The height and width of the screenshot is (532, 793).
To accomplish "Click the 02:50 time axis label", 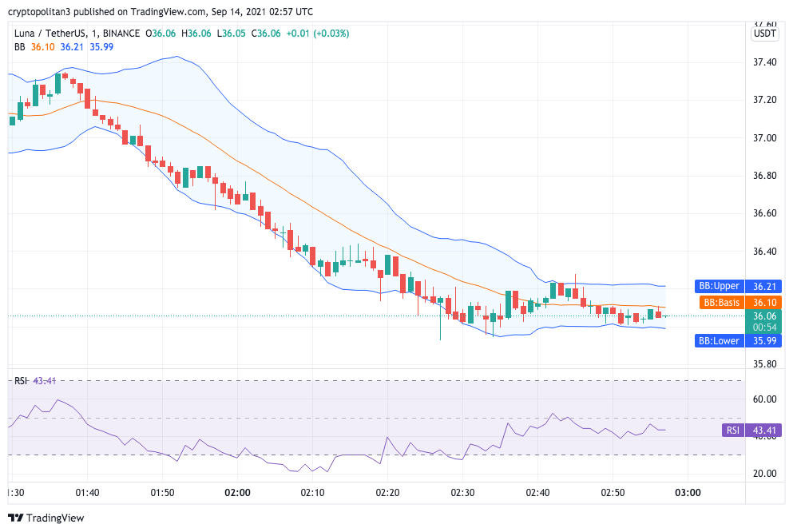I will 613,493.
